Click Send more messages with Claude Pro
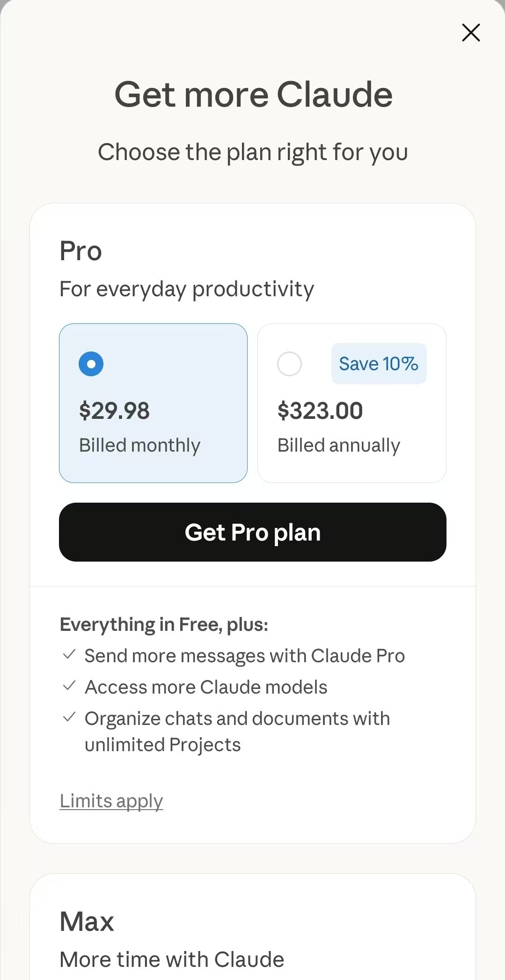 click(245, 656)
